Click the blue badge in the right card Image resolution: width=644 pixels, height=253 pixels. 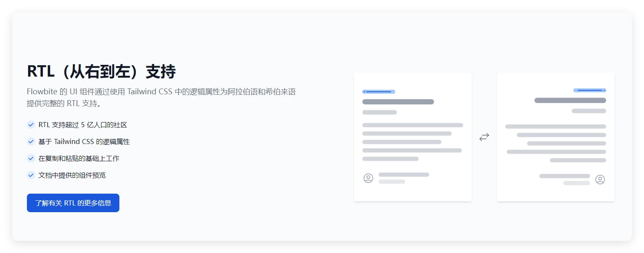tap(589, 90)
